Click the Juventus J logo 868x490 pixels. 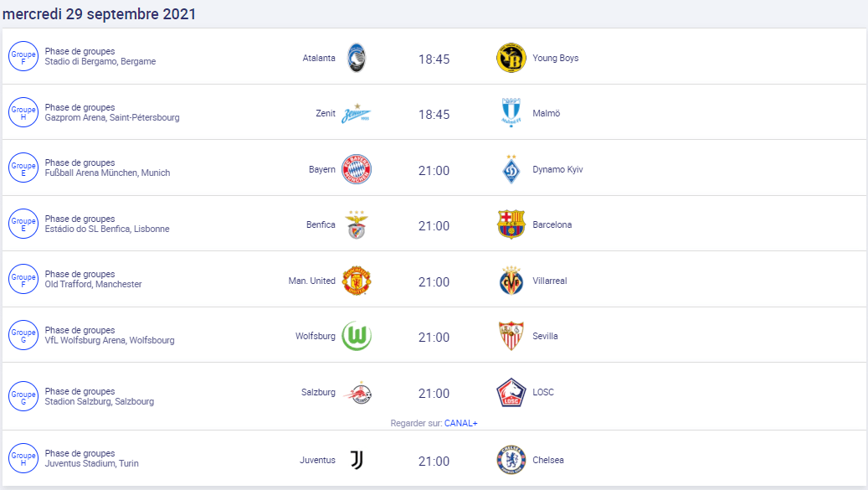pos(357,460)
